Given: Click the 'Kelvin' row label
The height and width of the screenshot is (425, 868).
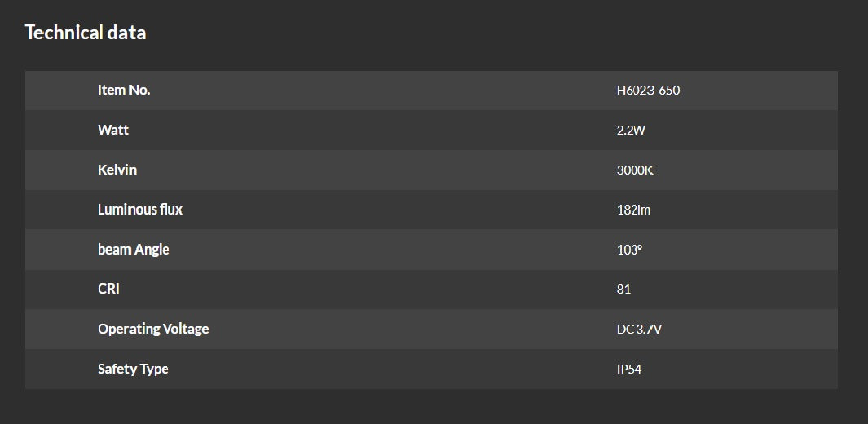Looking at the screenshot, I should (117, 170).
